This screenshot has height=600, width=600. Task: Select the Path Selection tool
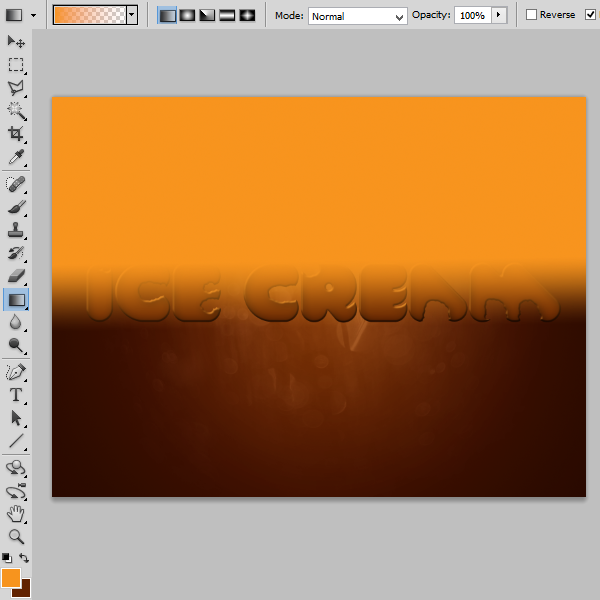coord(16,418)
